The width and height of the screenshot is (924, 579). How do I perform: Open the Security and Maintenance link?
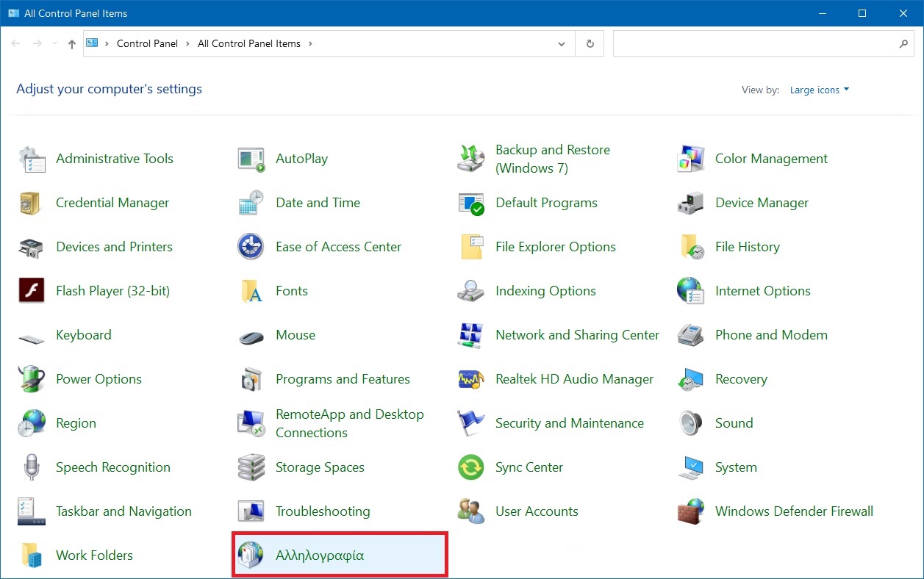point(570,423)
